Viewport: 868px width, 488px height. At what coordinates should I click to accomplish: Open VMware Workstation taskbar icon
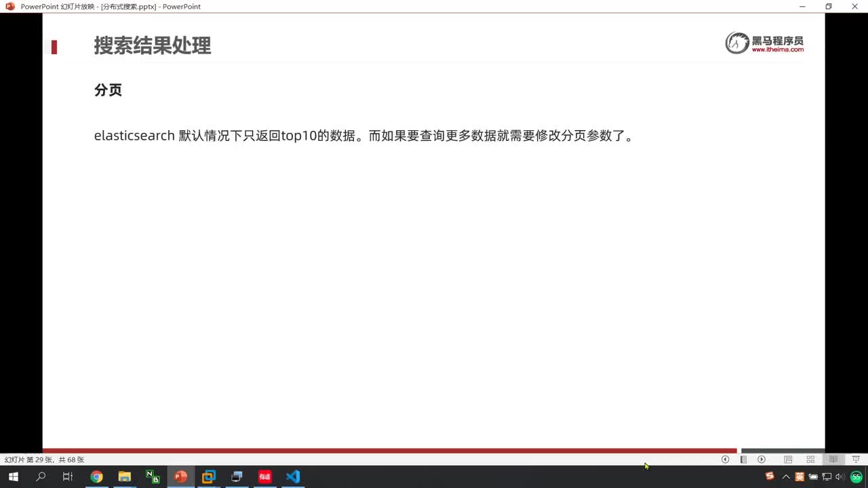[x=209, y=476]
